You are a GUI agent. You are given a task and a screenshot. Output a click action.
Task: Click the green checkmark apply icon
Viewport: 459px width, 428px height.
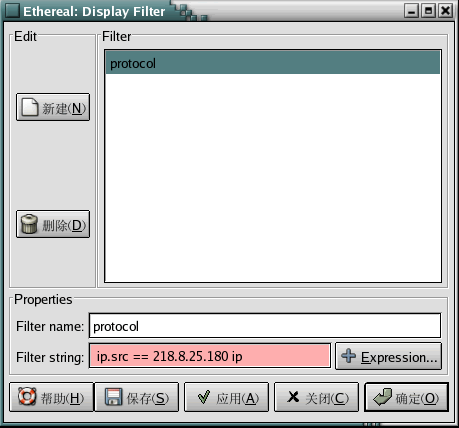pyautogui.click(x=204, y=397)
